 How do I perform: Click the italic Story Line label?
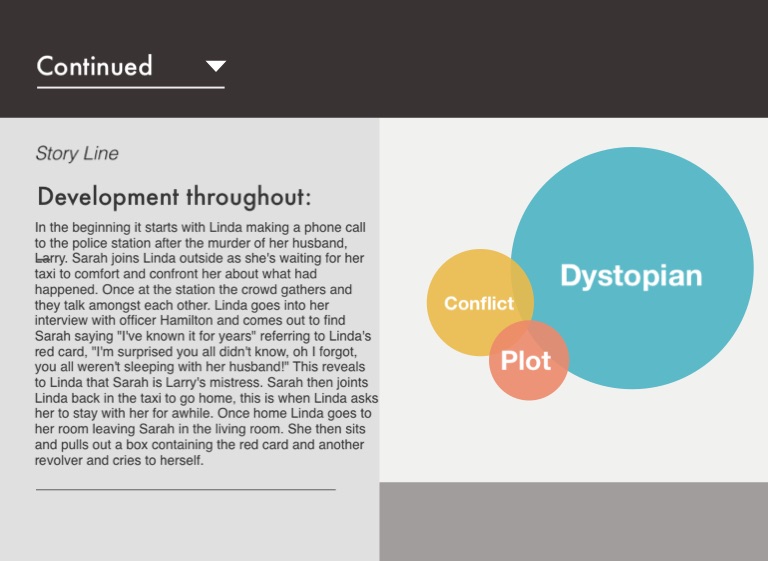[x=77, y=153]
